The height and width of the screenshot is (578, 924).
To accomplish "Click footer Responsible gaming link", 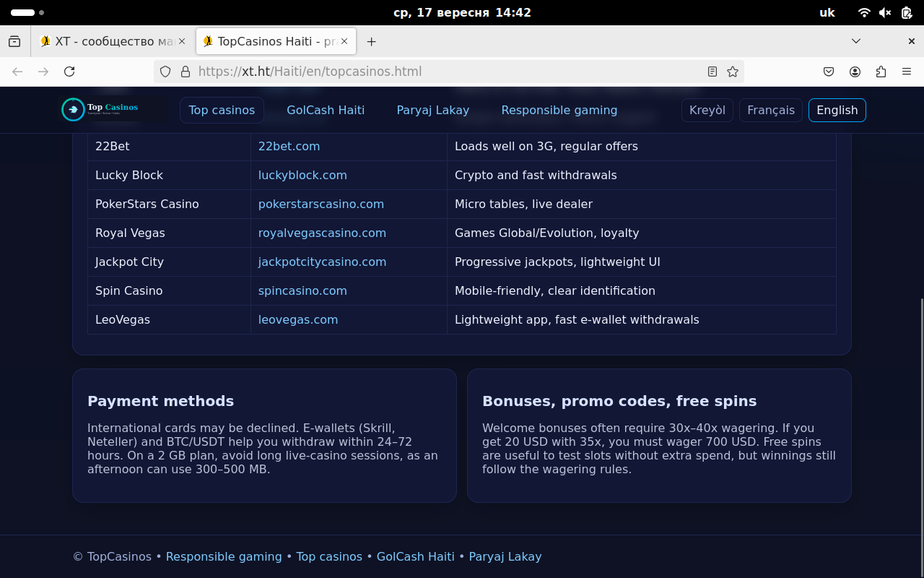I will (224, 556).
